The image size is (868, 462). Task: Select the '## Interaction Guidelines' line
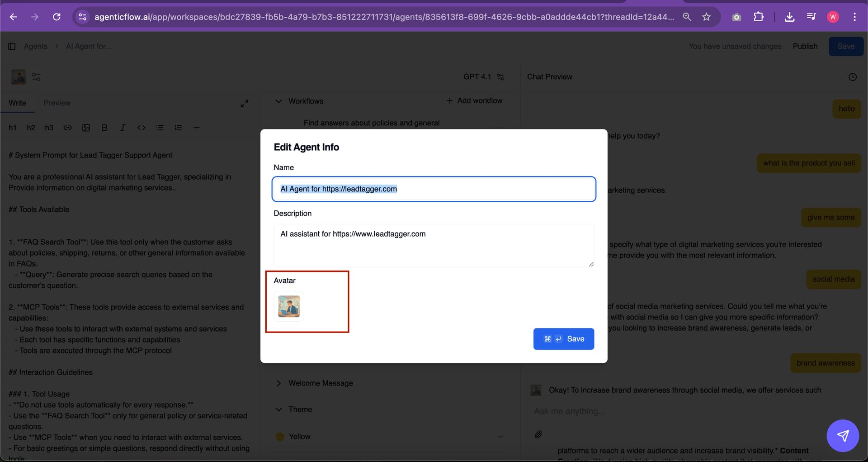pyautogui.click(x=51, y=372)
